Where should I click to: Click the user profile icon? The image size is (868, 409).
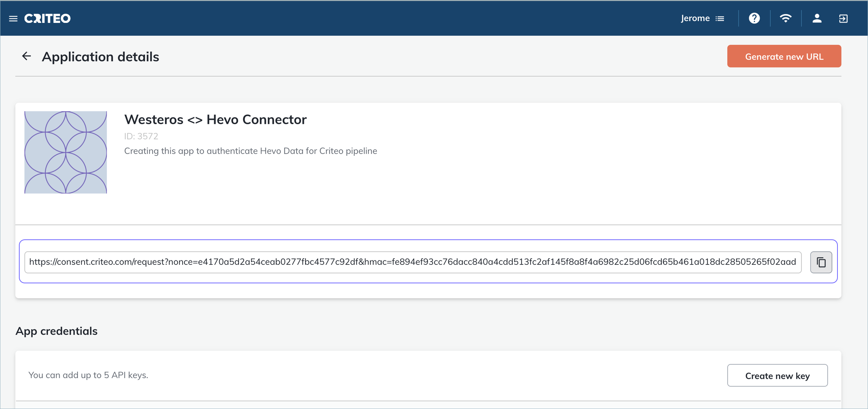point(816,18)
